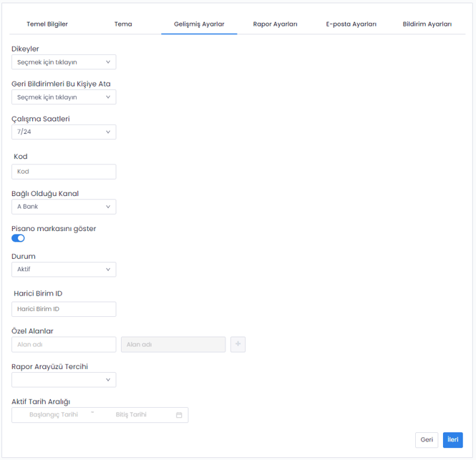The width and height of the screenshot is (476, 460).
Task: Select the E-posta Ayarları tab
Action: 351,24
